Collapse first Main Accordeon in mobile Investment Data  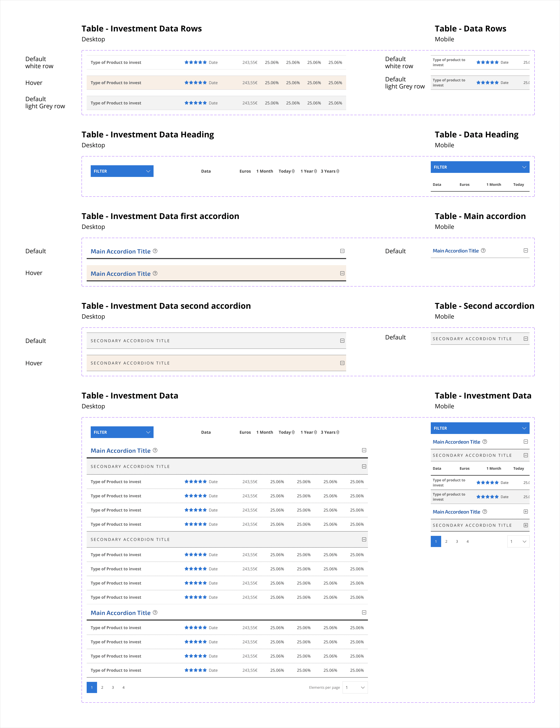(526, 442)
